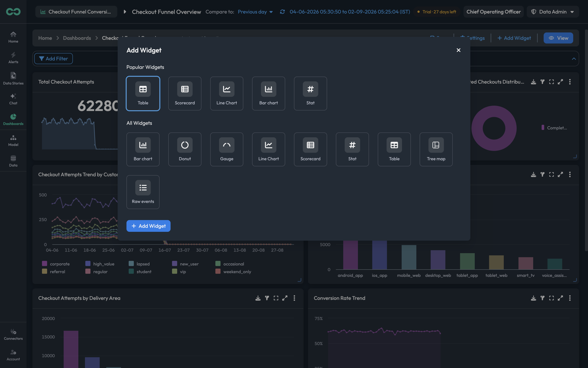Screen dimensions: 588x368
Task: Toggle the referral legend entry
Action: tap(54, 272)
